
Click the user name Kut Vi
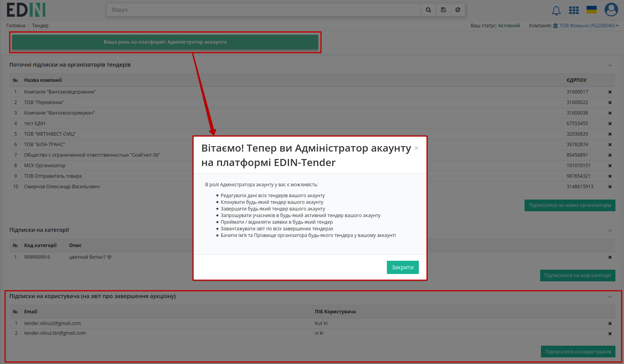(321, 323)
